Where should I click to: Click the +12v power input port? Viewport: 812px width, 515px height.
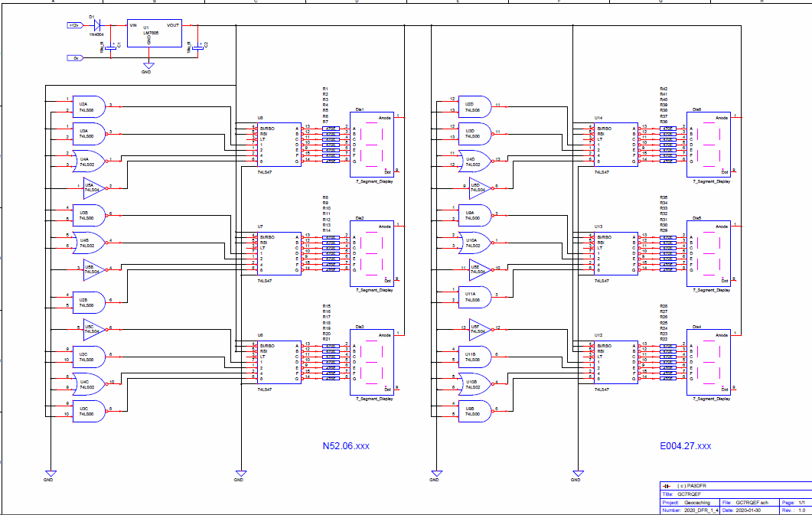(74, 24)
